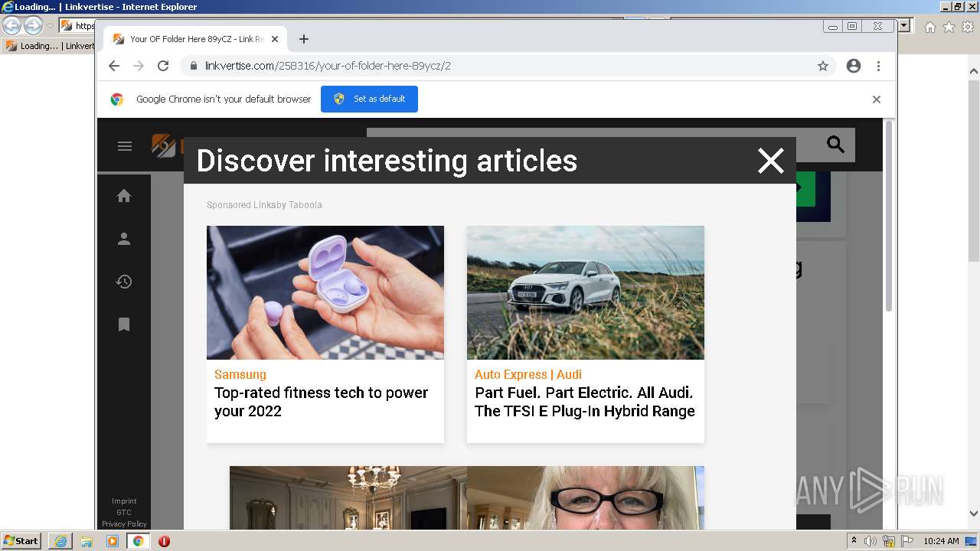This screenshot has height=551, width=980.
Task: Open Imprint link in sidebar footer
Action: pos(124,501)
